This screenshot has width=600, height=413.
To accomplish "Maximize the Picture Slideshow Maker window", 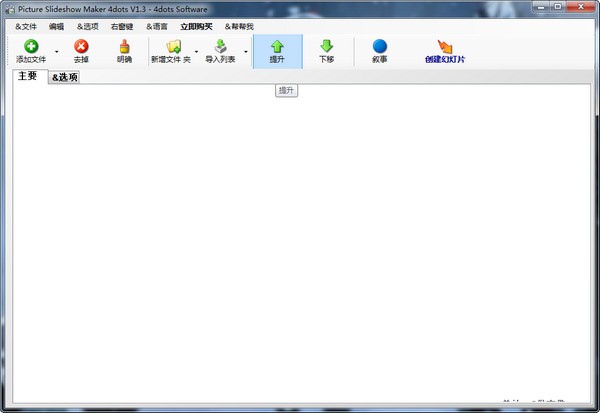I will point(558,7).
